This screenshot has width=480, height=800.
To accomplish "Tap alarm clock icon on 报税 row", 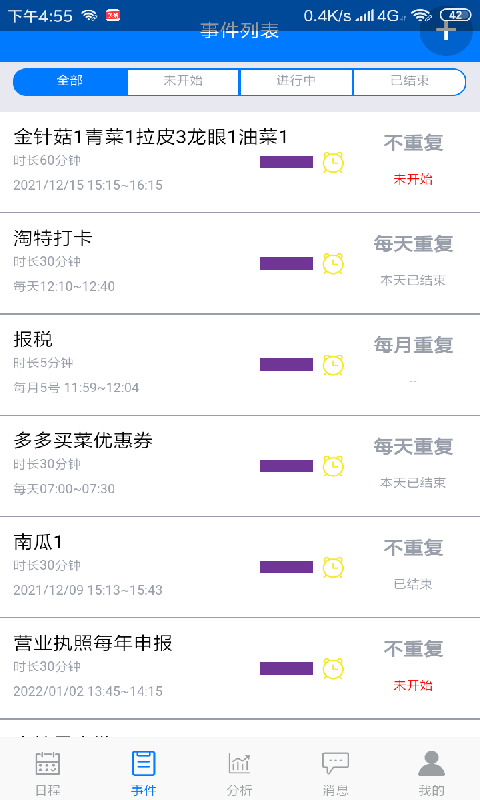I will point(333,365).
